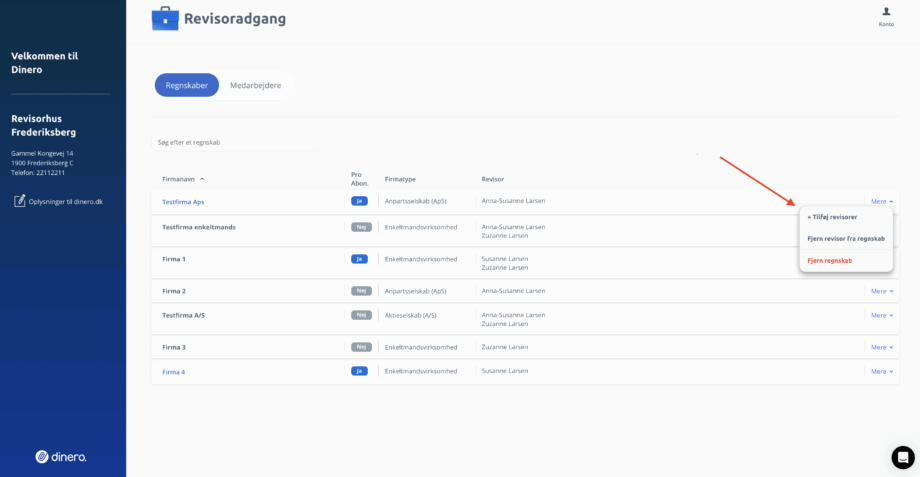Screen dimensions: 920x477
Task: Switch to the Medarbejdere tab
Action: [x=255, y=85]
